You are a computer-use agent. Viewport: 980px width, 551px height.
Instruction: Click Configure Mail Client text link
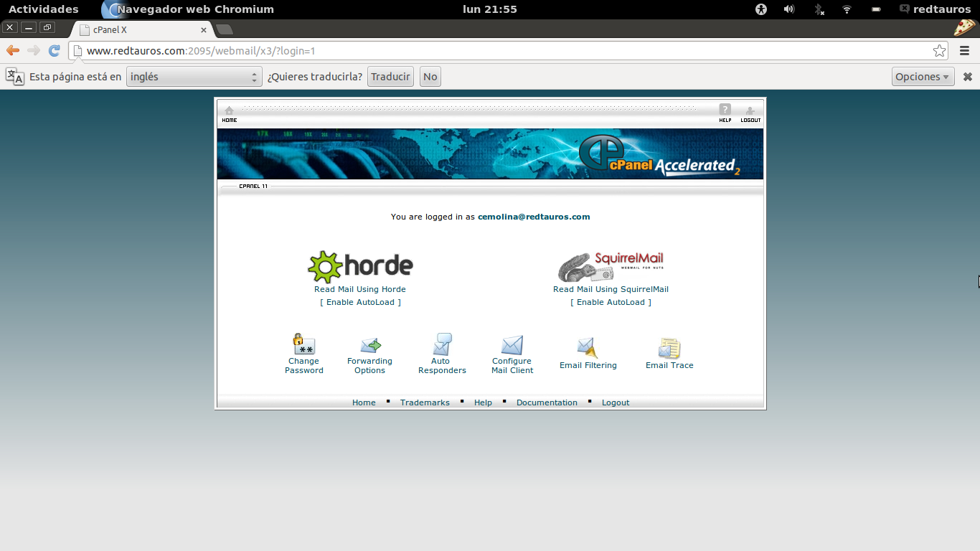pos(512,366)
